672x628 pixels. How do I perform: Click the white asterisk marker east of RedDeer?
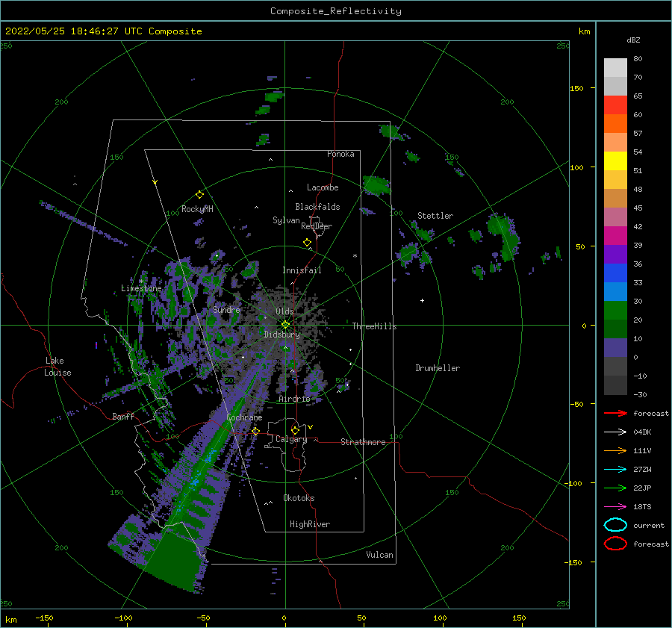coord(355,256)
